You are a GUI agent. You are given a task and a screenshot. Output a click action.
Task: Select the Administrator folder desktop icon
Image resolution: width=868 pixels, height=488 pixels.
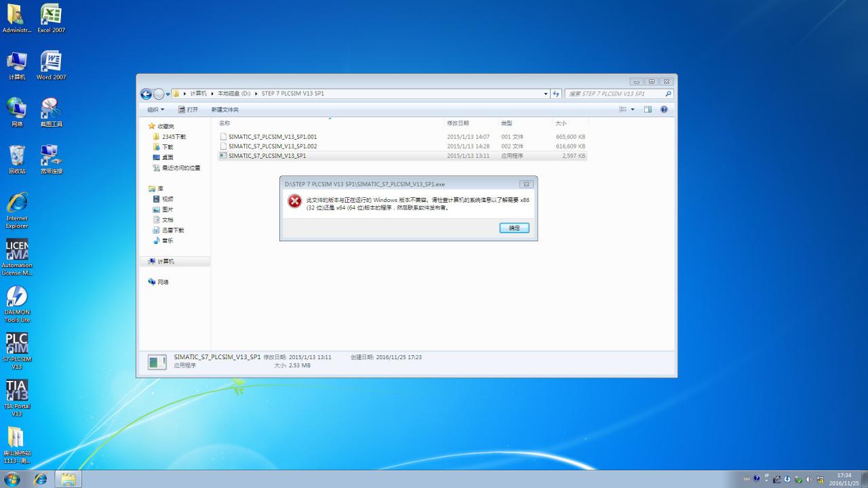tap(17, 19)
